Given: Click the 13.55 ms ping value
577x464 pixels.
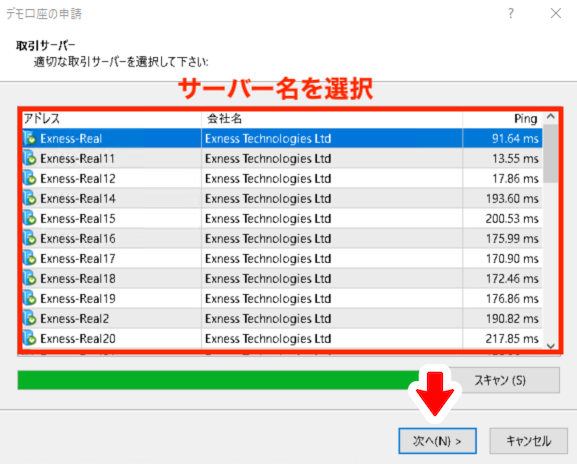Looking at the screenshot, I should point(515,159).
